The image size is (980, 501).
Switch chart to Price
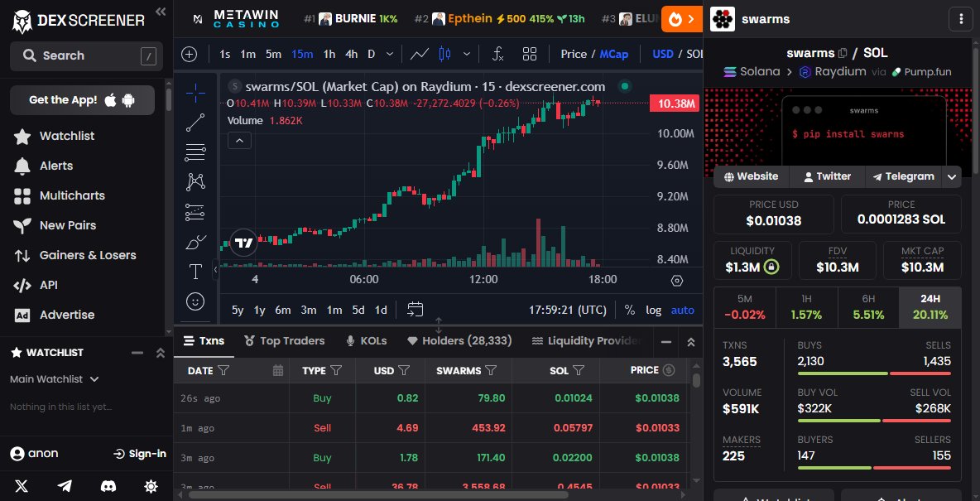pyautogui.click(x=573, y=55)
